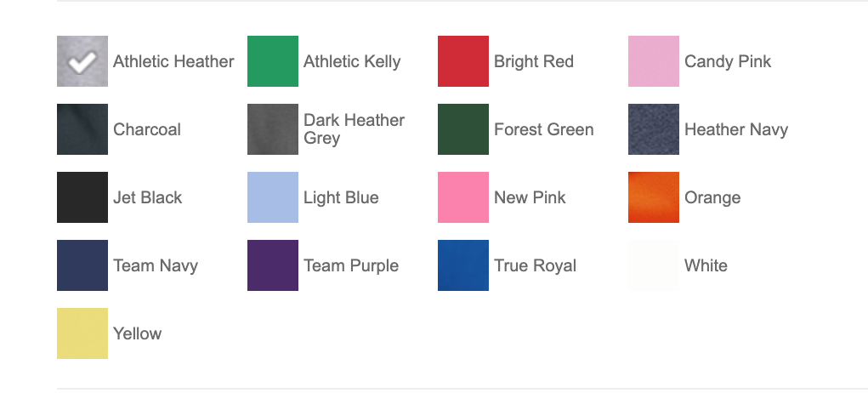868x393 pixels.
Task: Select the Team Navy swatch
Action: [82, 265]
